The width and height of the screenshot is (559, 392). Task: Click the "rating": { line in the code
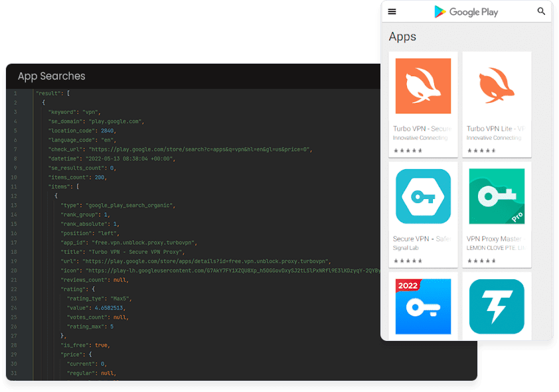(x=78, y=289)
